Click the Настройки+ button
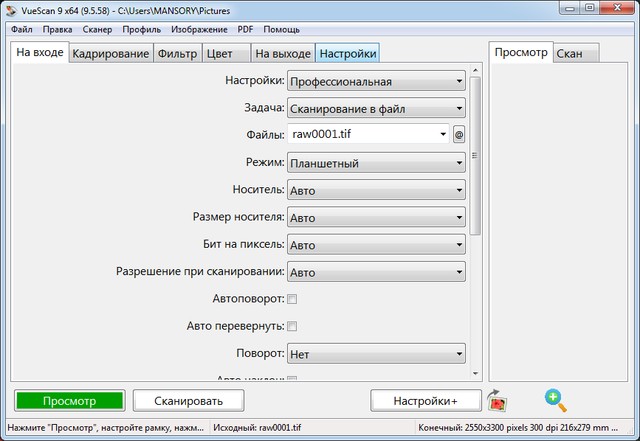The image size is (640, 441). 426,401
